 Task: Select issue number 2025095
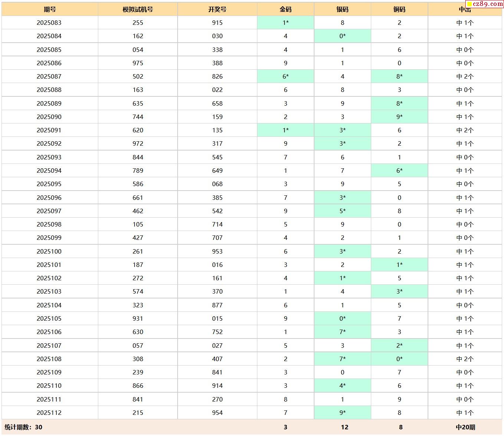[x=49, y=184]
